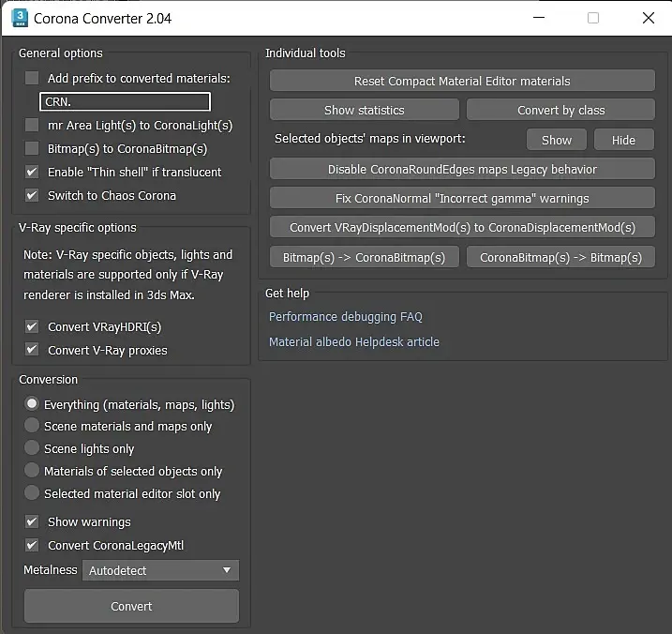Uncheck 'Switch to Chaos Corona' option
Image resolution: width=672 pixels, height=634 pixels.
[33, 195]
